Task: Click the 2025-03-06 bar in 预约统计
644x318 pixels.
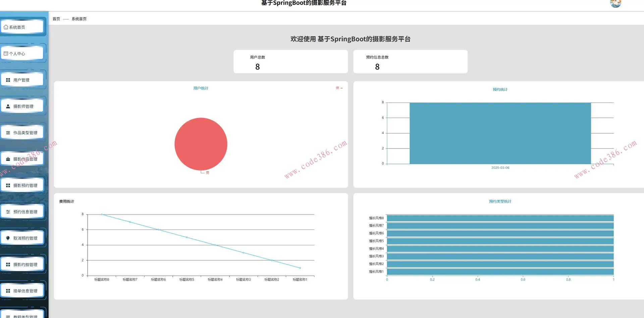Action: (x=500, y=133)
